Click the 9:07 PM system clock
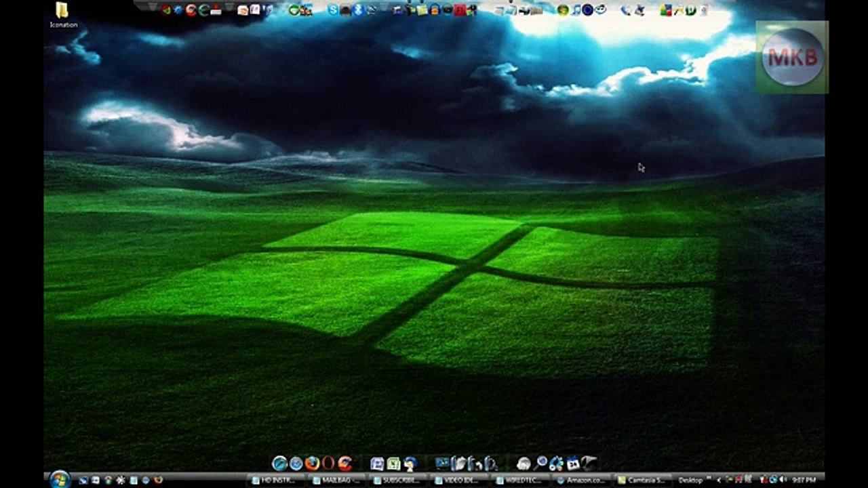This screenshot has width=868, height=488. click(806, 480)
